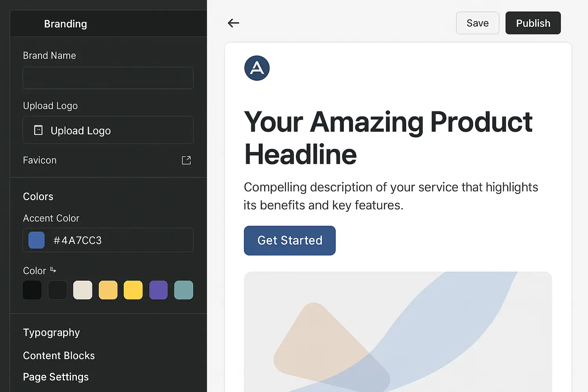The image size is (588, 392).
Task: Click the back arrow icon
Action: (234, 23)
